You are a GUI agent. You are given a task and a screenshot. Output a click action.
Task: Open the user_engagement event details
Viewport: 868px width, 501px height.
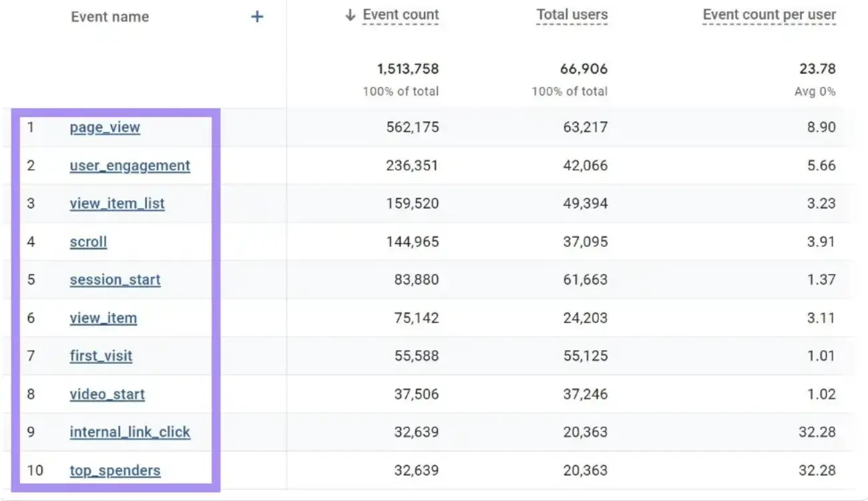[130, 165]
